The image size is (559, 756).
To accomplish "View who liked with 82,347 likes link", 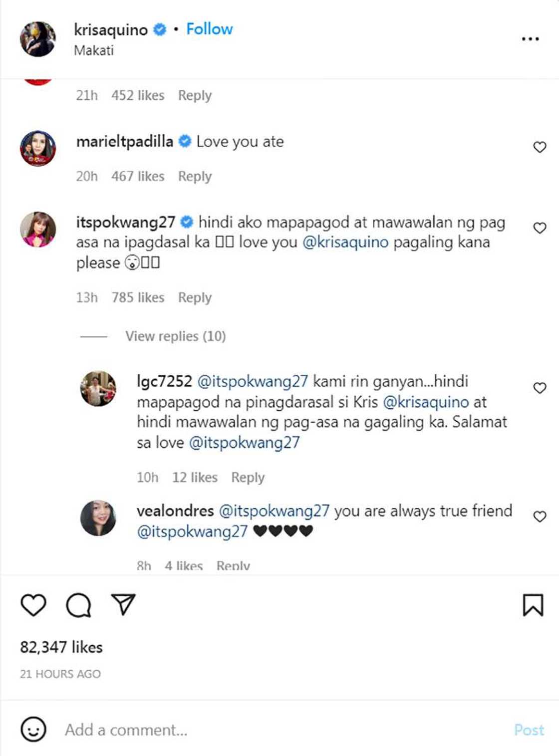I will coord(61,647).
